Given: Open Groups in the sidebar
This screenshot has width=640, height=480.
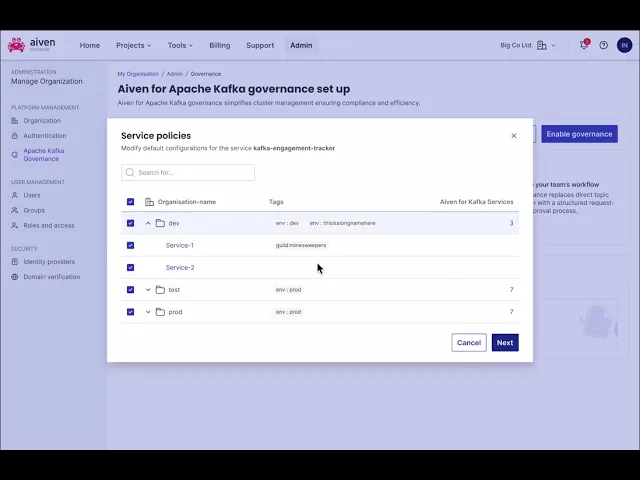Looking at the screenshot, I should pyautogui.click(x=34, y=210).
